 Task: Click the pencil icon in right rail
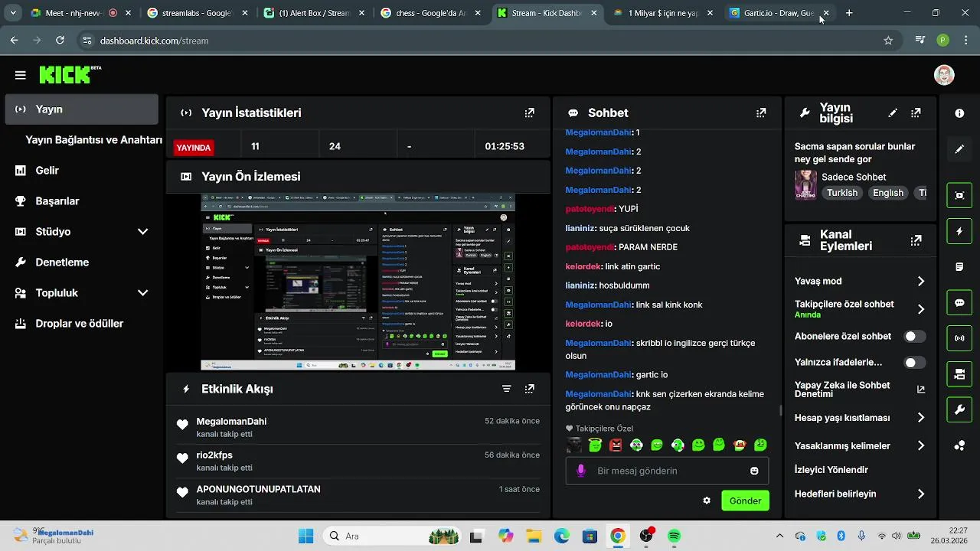pyautogui.click(x=959, y=149)
